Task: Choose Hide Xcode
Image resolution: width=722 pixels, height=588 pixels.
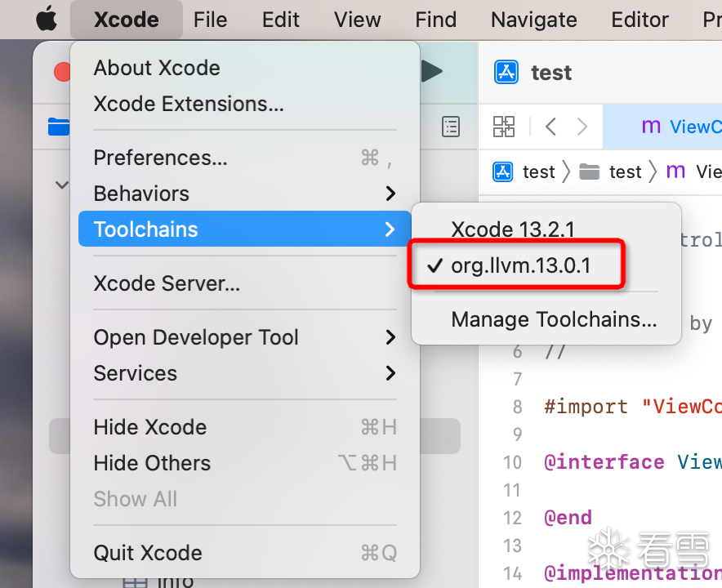Action: click(244, 427)
